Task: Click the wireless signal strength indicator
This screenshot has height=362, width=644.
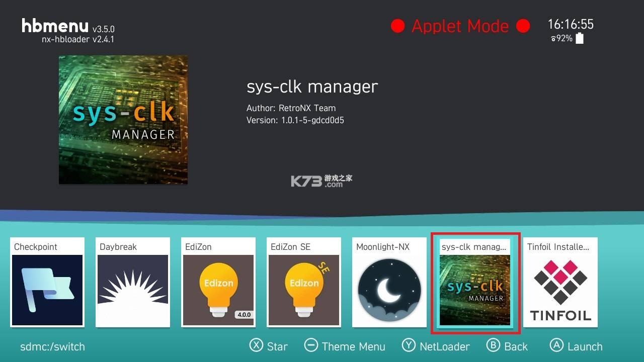Action: tap(554, 38)
